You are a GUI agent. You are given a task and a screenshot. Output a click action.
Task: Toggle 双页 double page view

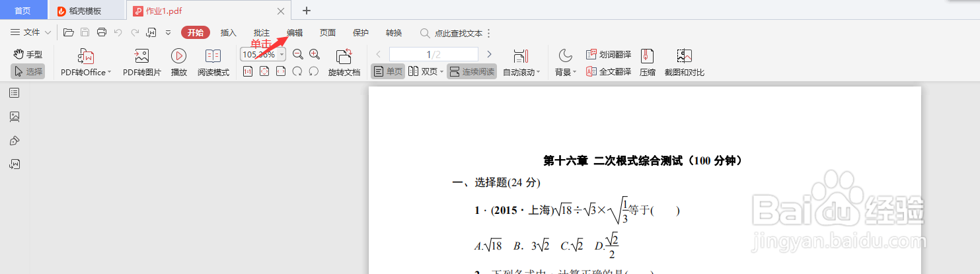point(422,71)
